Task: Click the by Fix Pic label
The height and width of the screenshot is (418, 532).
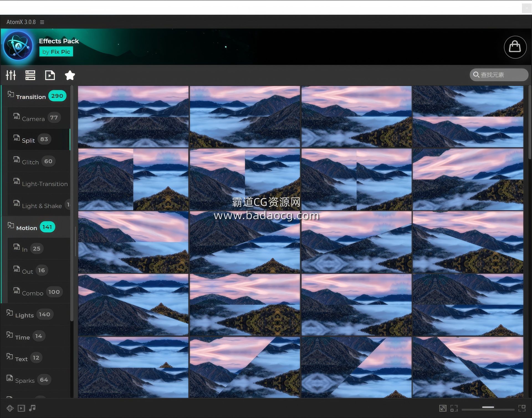Action: click(x=56, y=52)
